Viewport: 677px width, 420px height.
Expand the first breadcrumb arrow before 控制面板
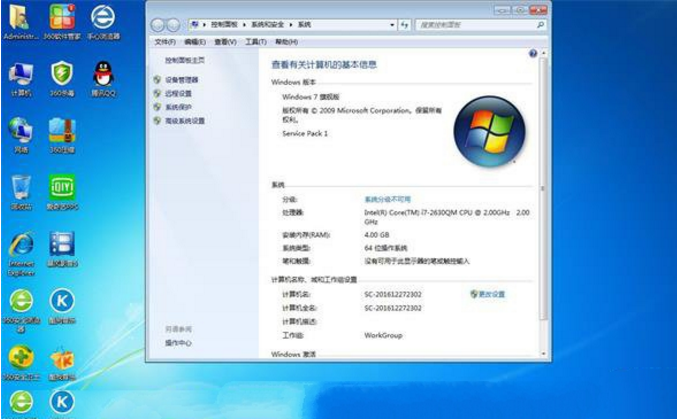[x=204, y=25]
